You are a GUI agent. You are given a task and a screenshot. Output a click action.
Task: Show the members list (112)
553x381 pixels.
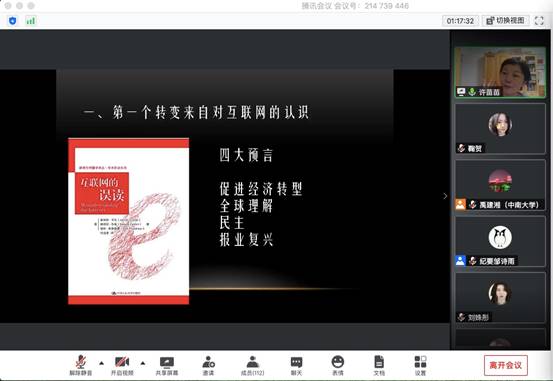[x=252, y=365]
